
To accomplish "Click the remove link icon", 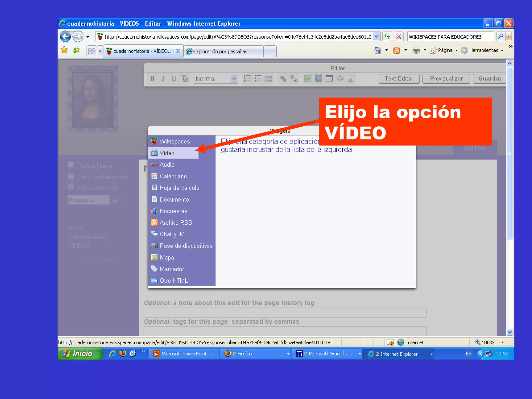I will (294, 78).
